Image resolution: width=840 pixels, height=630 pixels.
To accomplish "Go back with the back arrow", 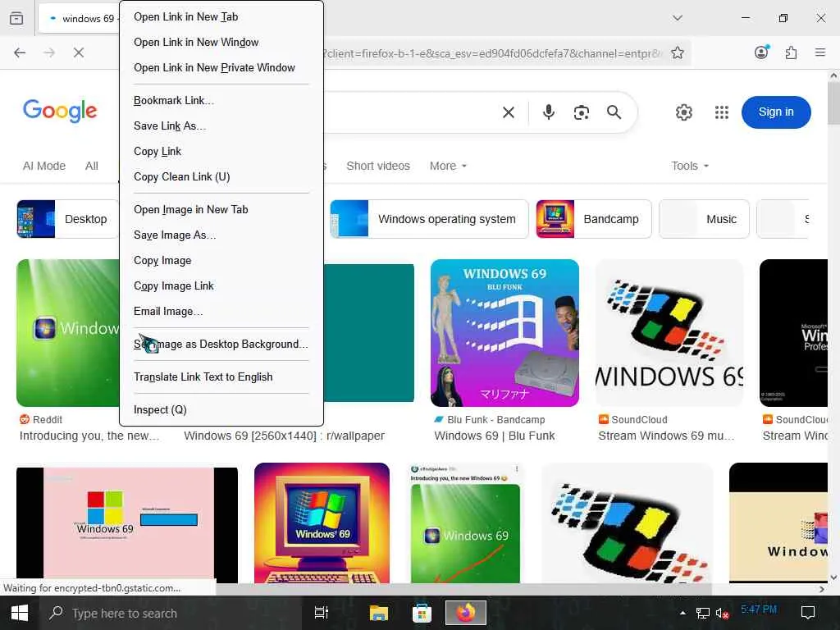I will click(x=20, y=52).
